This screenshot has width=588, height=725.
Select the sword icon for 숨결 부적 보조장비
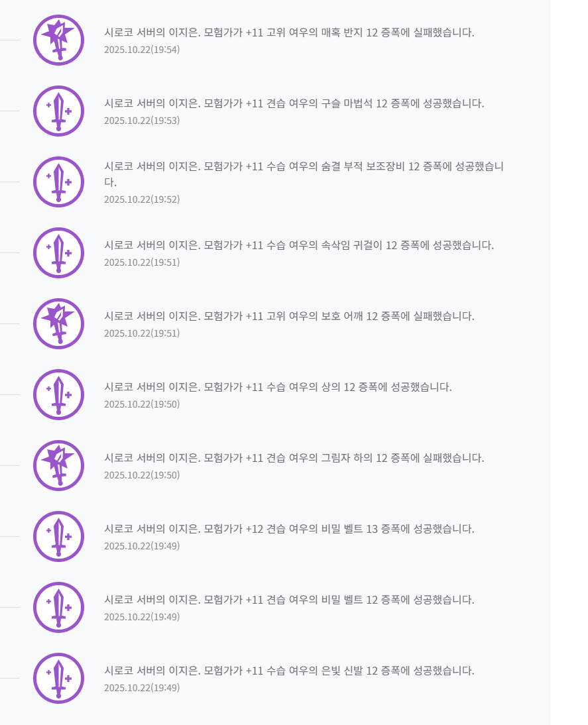(x=58, y=182)
